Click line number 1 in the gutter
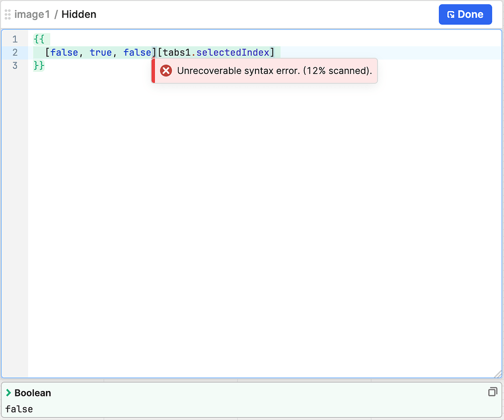This screenshot has width=504, height=420. pos(15,39)
